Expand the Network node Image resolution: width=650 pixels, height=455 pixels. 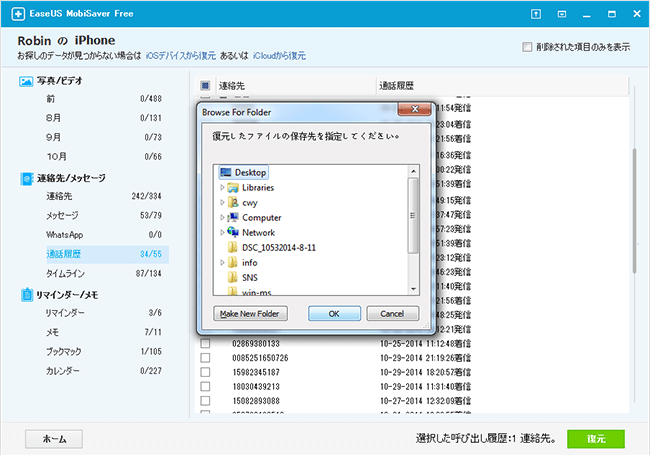222,232
